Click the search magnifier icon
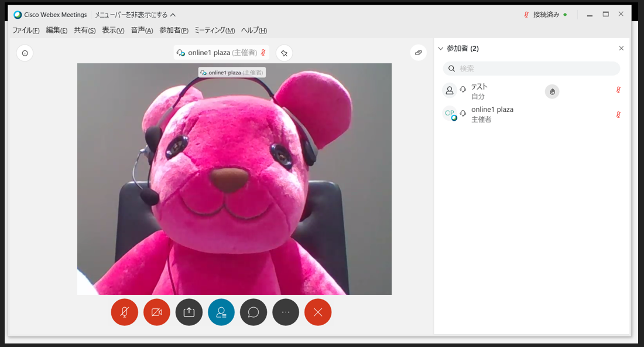The image size is (644, 347). (x=451, y=69)
